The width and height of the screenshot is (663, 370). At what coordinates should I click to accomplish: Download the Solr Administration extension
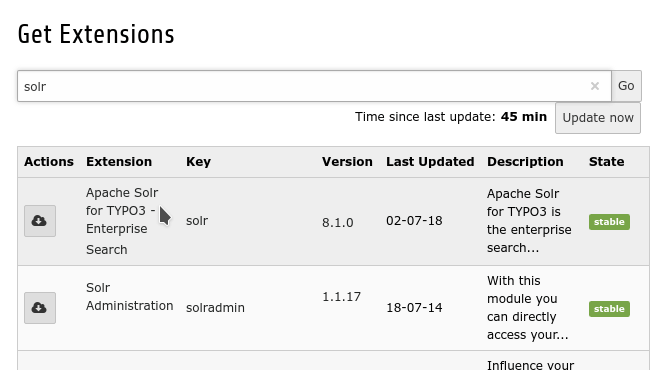pyautogui.click(x=40, y=308)
